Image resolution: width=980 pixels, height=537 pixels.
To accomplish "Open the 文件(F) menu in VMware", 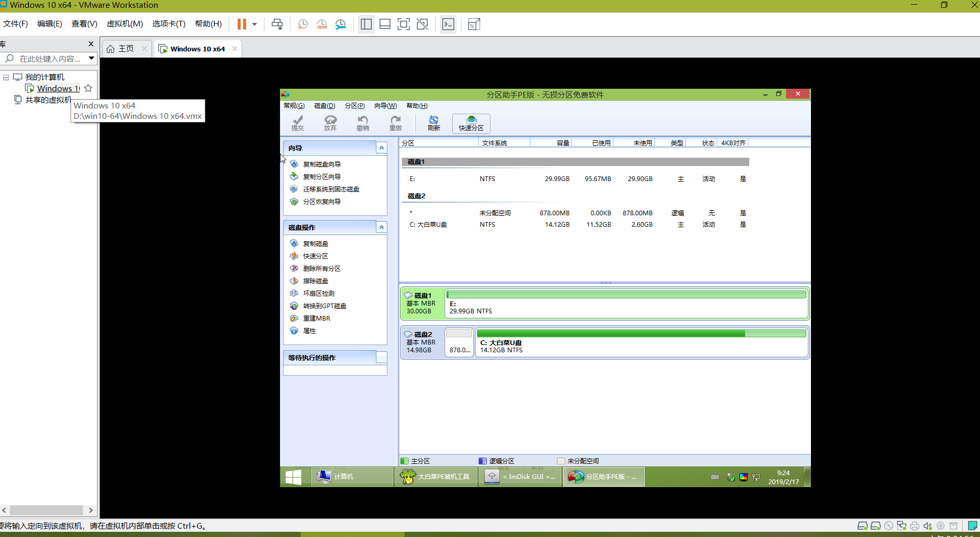I will [x=16, y=24].
